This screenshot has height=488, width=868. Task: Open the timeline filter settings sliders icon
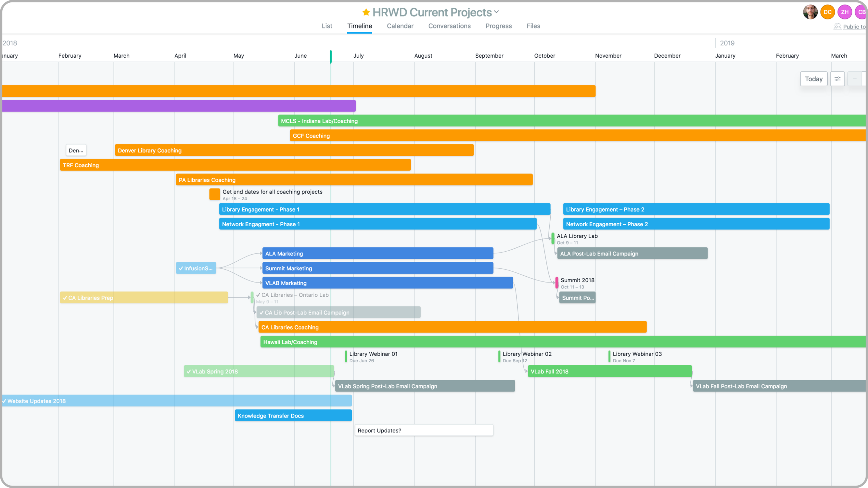(837, 79)
